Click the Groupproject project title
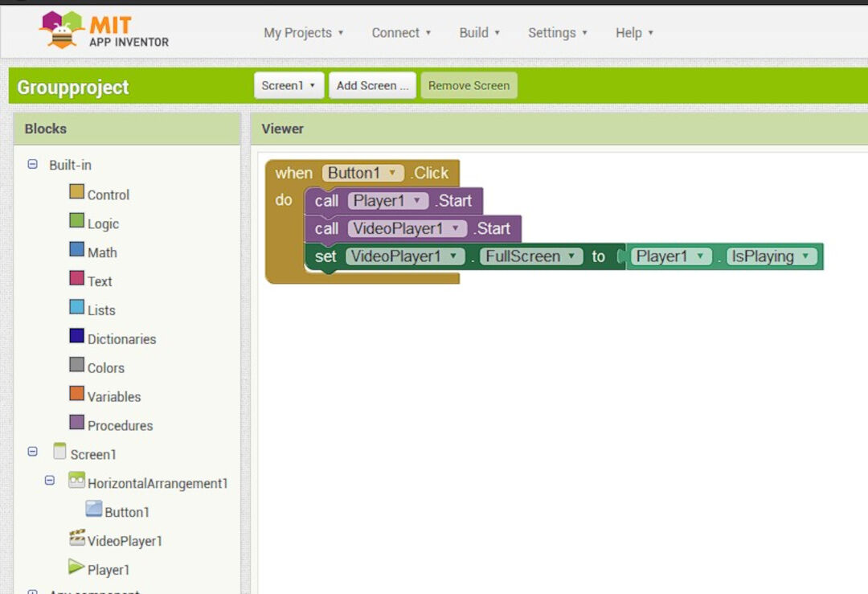This screenshot has height=594, width=868. [x=73, y=87]
